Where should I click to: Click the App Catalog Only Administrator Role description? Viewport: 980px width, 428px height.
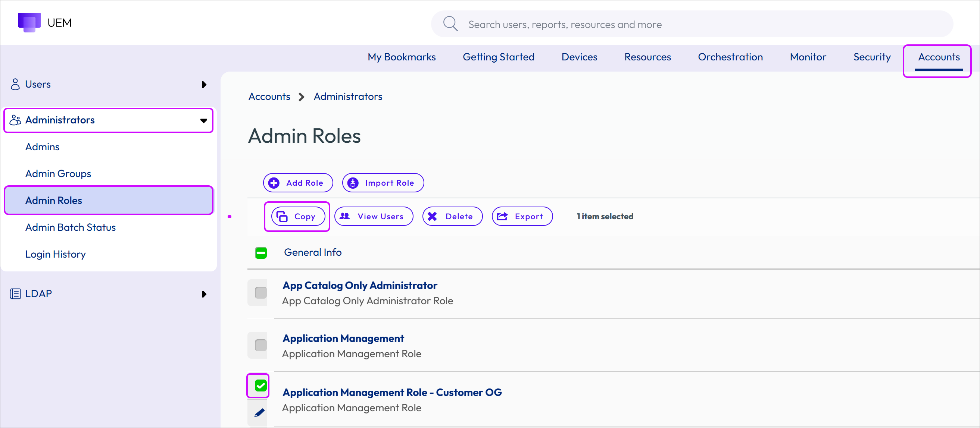click(368, 300)
